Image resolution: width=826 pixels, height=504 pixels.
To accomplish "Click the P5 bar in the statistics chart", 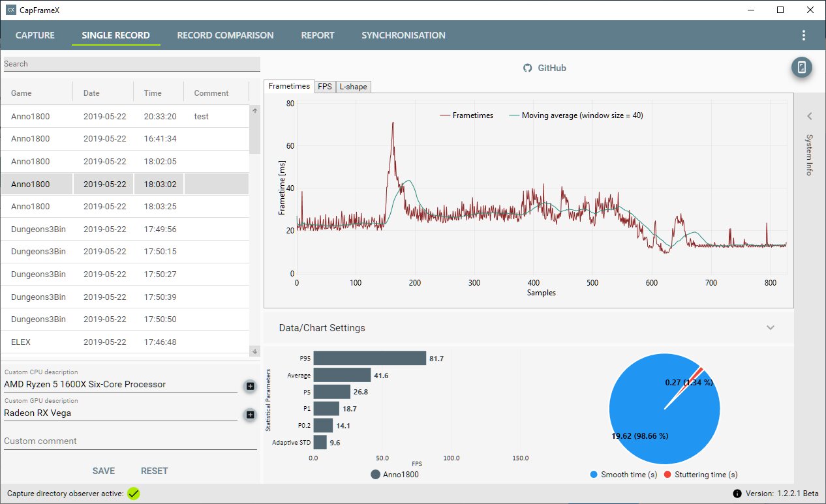I will (332, 393).
